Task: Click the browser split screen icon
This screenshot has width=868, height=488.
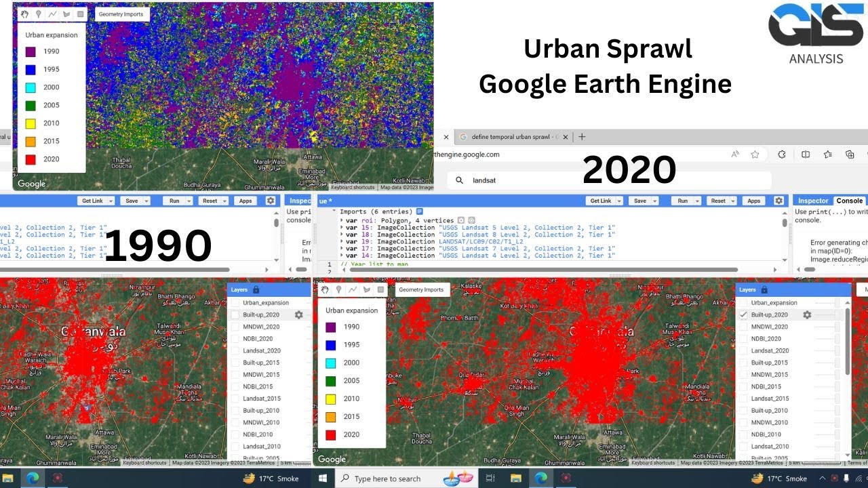Action: 806,155
